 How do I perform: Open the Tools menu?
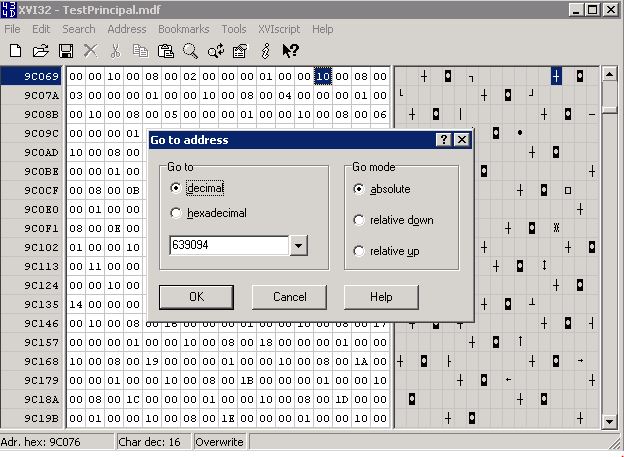point(234,29)
